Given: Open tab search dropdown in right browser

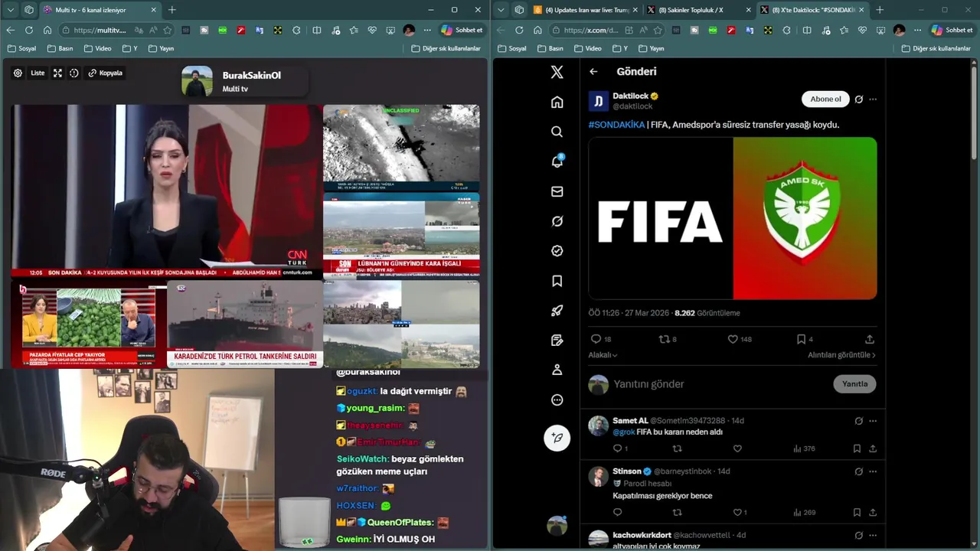Looking at the screenshot, I should 500,10.
